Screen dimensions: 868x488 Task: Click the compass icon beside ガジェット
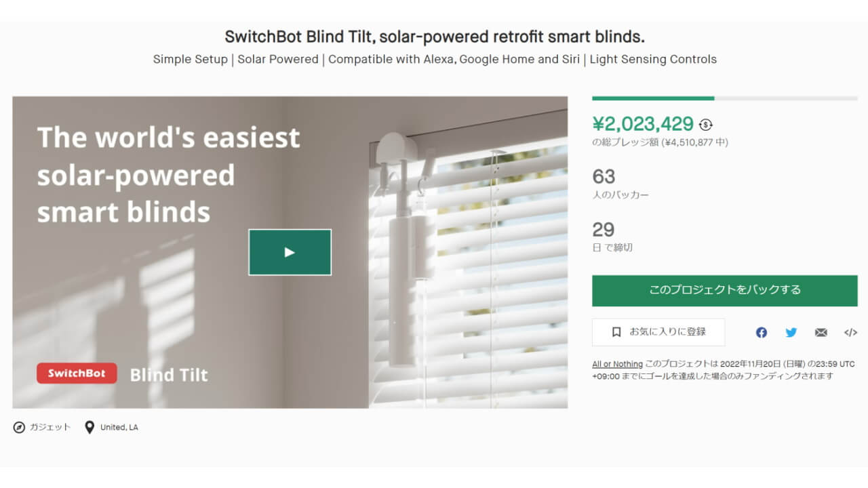point(19,428)
